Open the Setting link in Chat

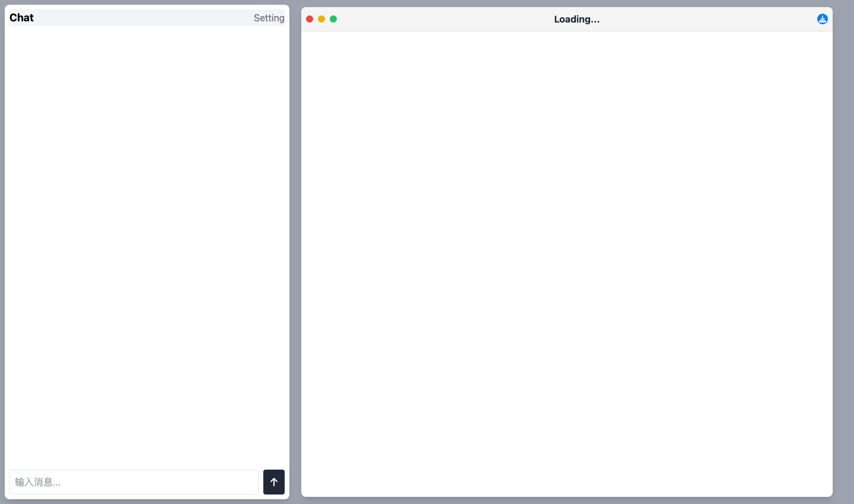point(269,18)
